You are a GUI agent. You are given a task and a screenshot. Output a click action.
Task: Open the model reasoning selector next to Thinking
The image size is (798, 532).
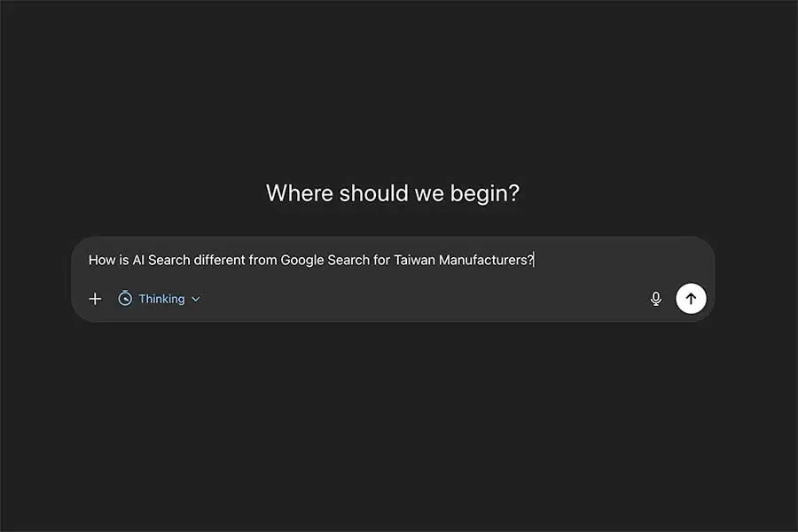point(195,299)
